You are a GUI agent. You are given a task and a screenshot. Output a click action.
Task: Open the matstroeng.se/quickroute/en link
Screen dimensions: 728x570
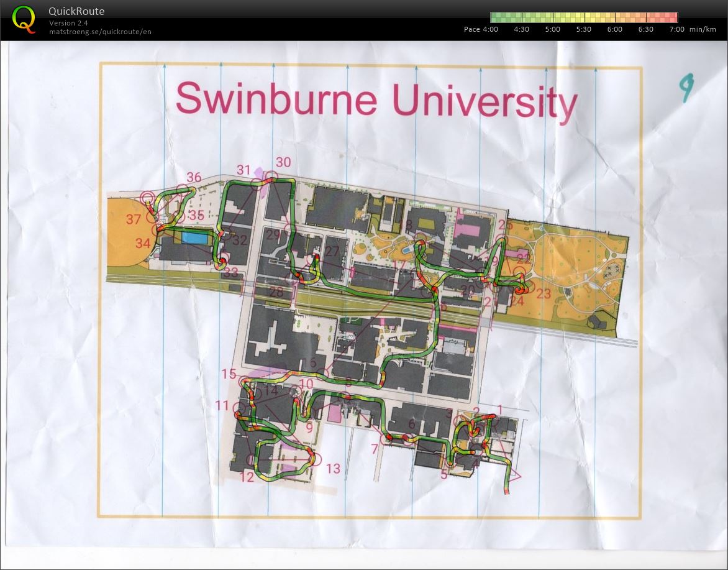point(100,32)
